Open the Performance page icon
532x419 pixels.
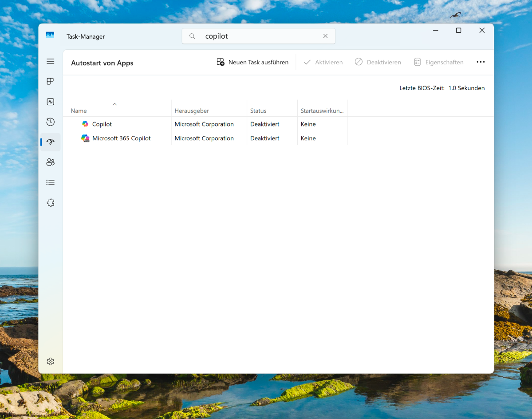coord(50,102)
